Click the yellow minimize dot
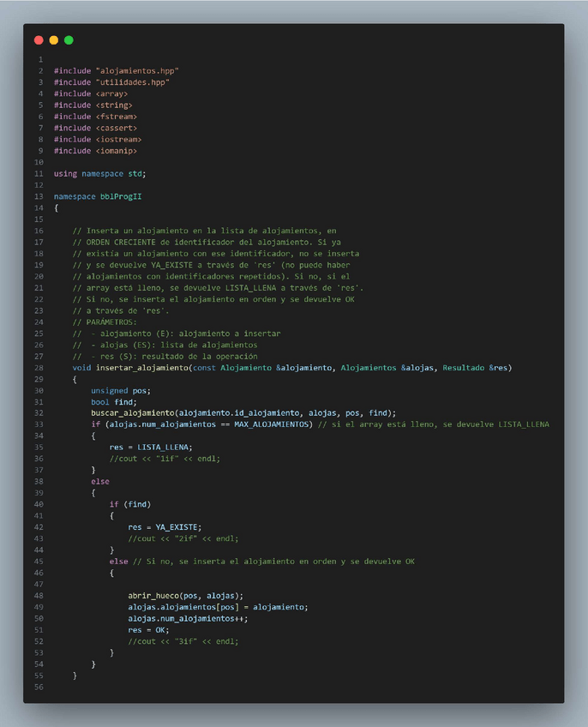Screen dimensions: 588x727 [53, 40]
